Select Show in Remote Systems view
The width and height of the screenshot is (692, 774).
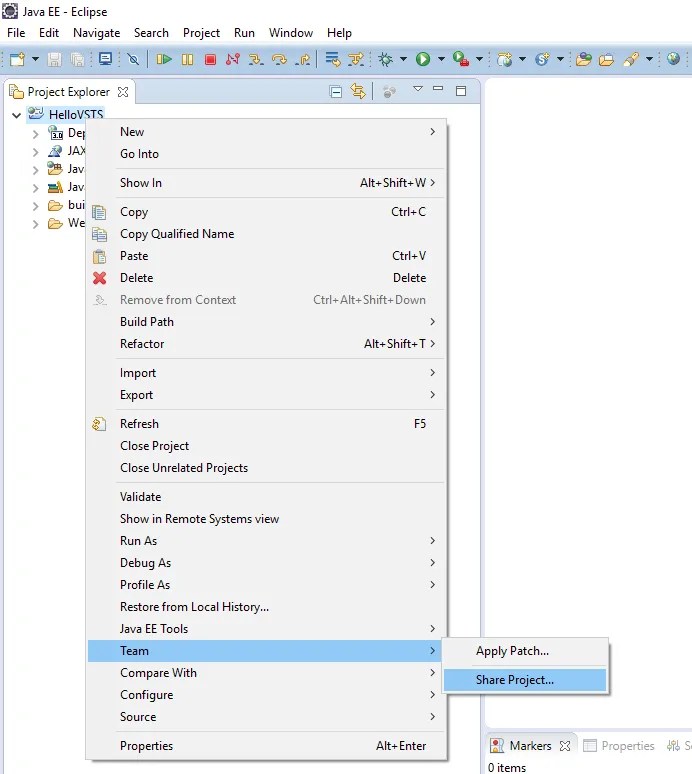[267, 519]
